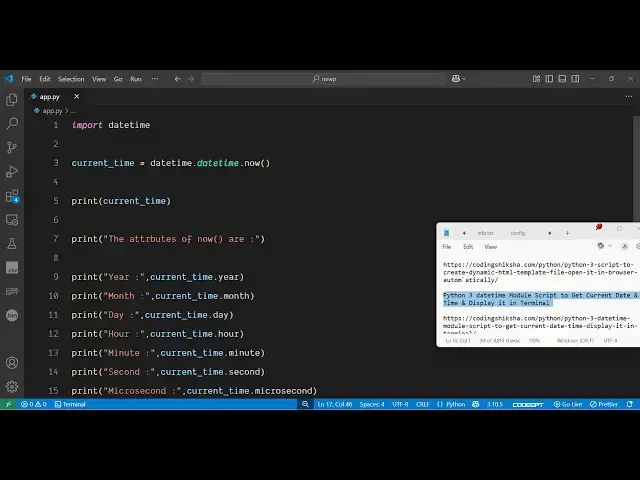Open Notepad File menu
This screenshot has height=480, width=640.
(x=447, y=247)
